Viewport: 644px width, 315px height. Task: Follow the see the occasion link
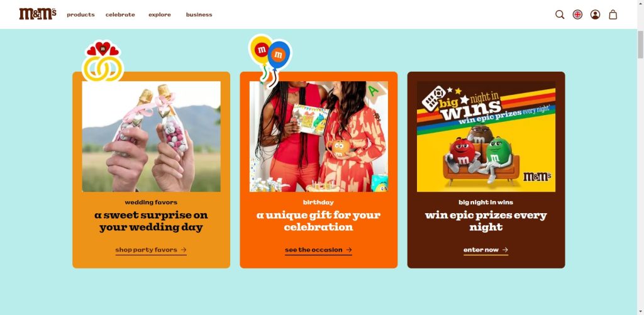click(318, 250)
